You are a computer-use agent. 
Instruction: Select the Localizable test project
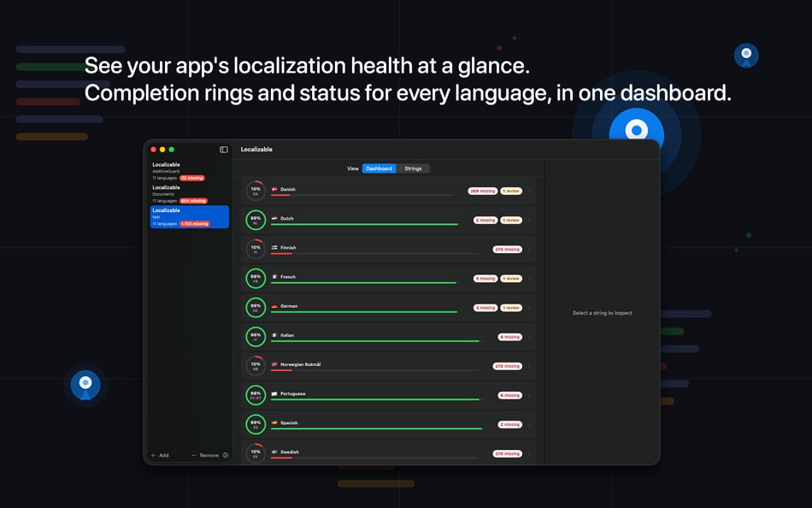(x=190, y=216)
